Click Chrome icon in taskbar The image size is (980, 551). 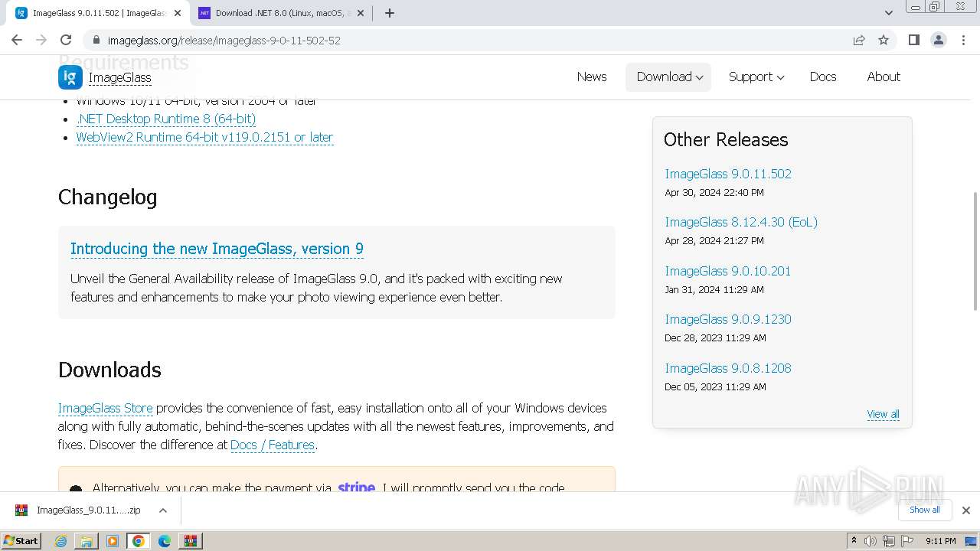coord(139,541)
